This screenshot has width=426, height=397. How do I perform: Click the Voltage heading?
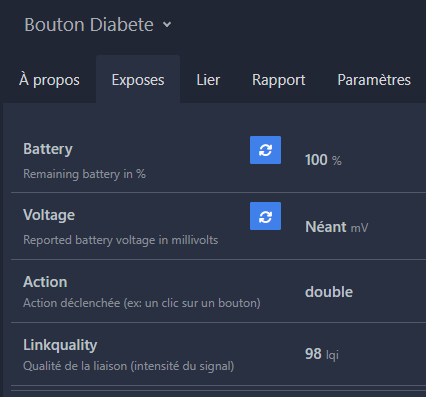49,215
